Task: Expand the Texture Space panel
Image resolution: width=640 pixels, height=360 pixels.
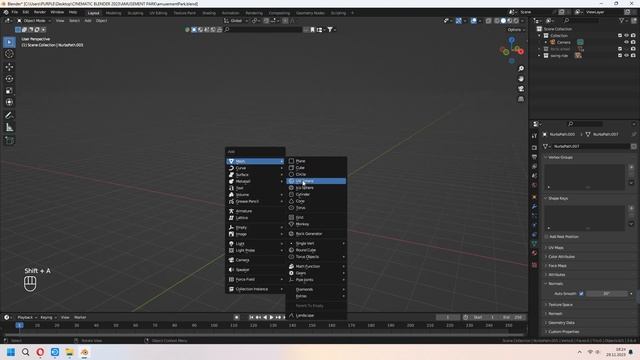Action: [x=560, y=304]
